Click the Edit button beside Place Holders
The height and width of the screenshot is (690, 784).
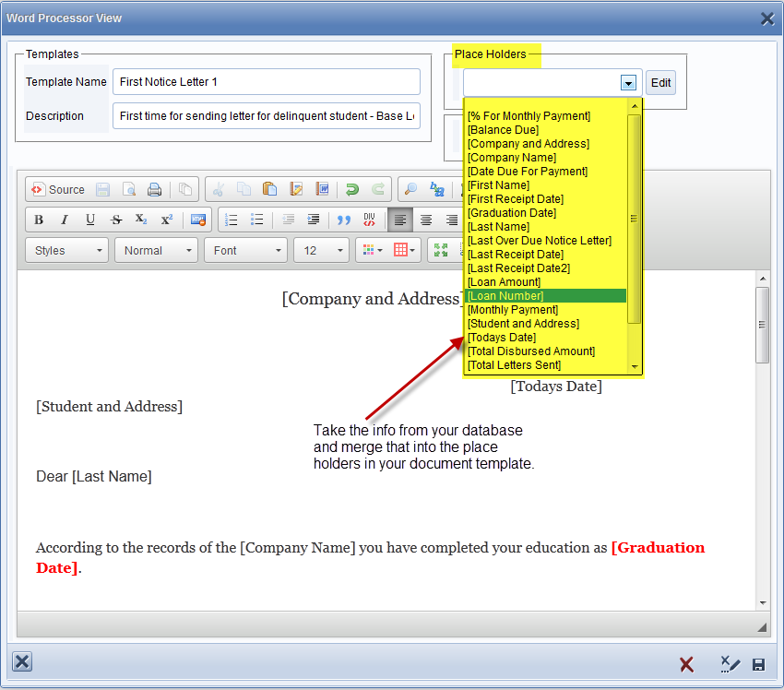pos(660,83)
